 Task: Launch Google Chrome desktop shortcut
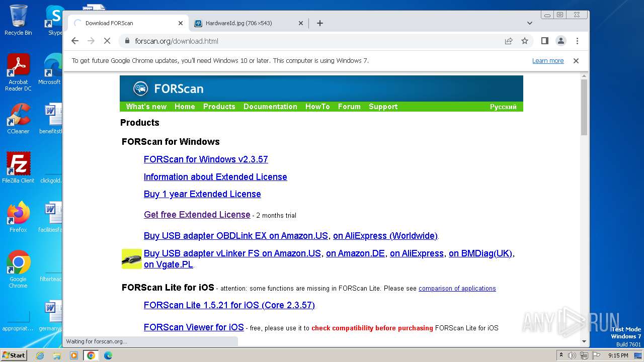coord(18,269)
